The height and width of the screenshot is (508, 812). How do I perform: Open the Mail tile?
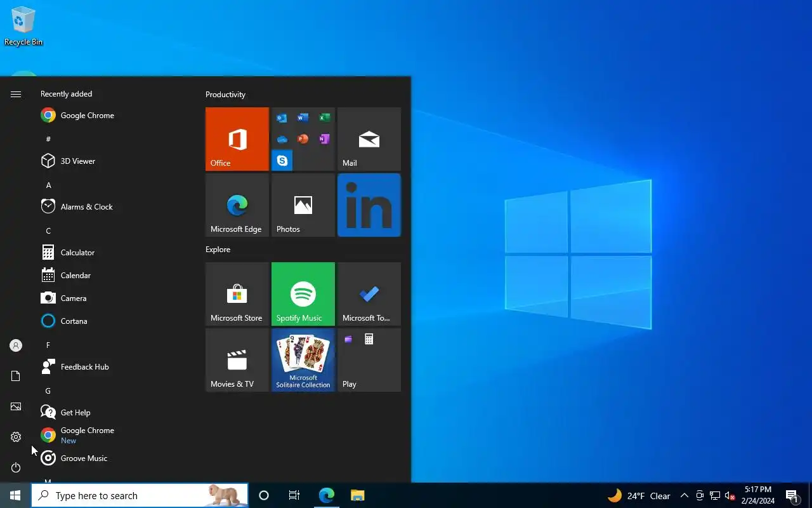point(369,139)
